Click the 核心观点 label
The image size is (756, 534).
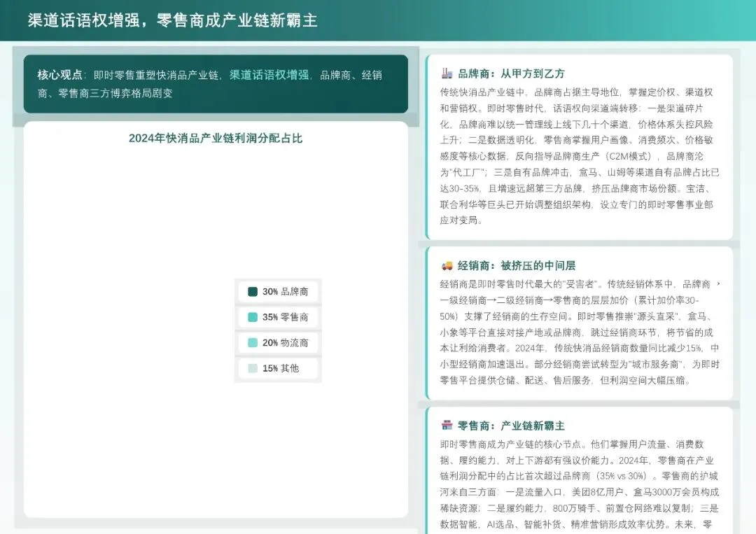(x=59, y=75)
